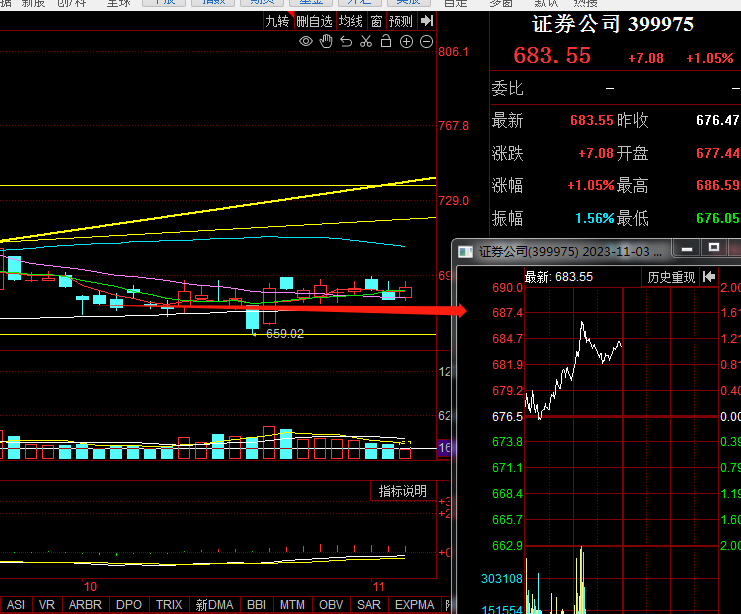Screen dimensions: 741x614
Task: Click 删自选 to remove from watchlist
Action: click(x=314, y=21)
